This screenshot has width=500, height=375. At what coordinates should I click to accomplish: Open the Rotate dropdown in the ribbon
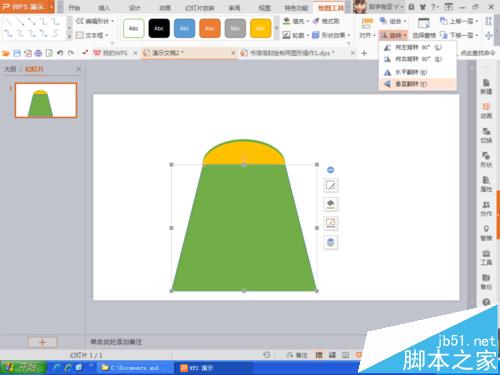click(x=393, y=35)
